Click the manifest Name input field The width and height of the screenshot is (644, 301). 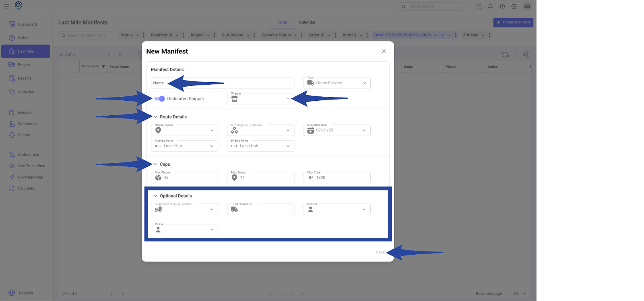tap(222, 83)
